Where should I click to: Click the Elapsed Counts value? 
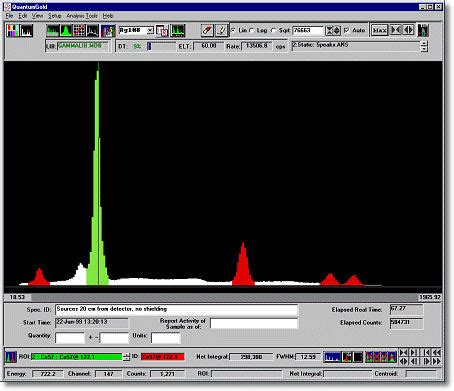(406, 323)
